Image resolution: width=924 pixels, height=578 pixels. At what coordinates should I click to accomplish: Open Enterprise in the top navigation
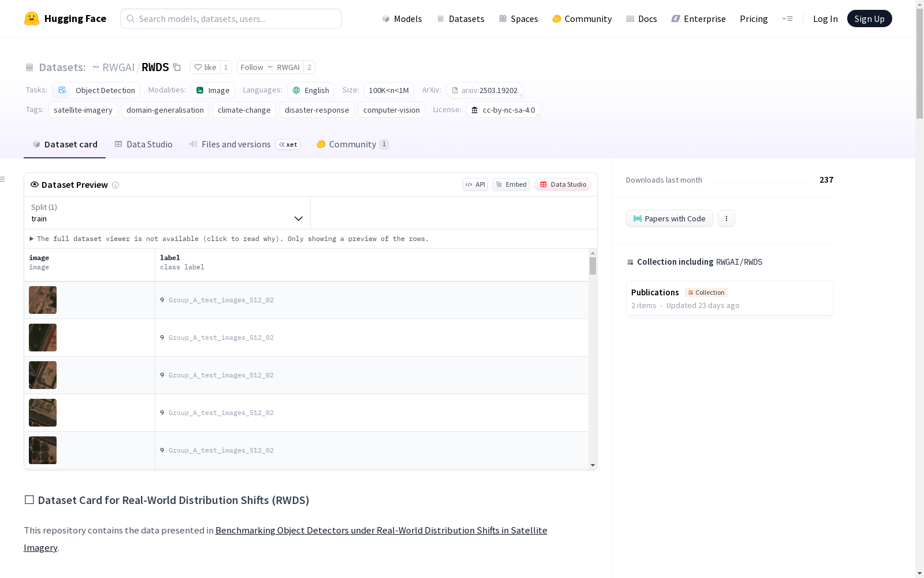pyautogui.click(x=699, y=18)
